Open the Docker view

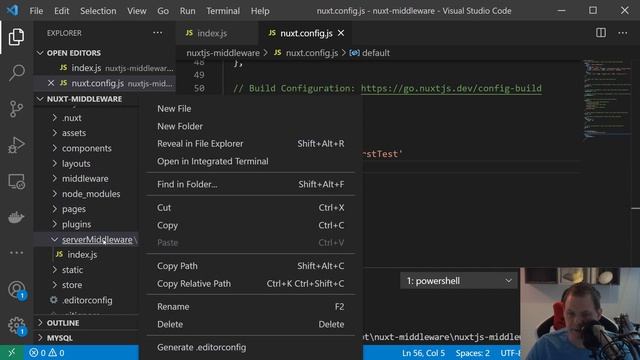pyautogui.click(x=16, y=217)
